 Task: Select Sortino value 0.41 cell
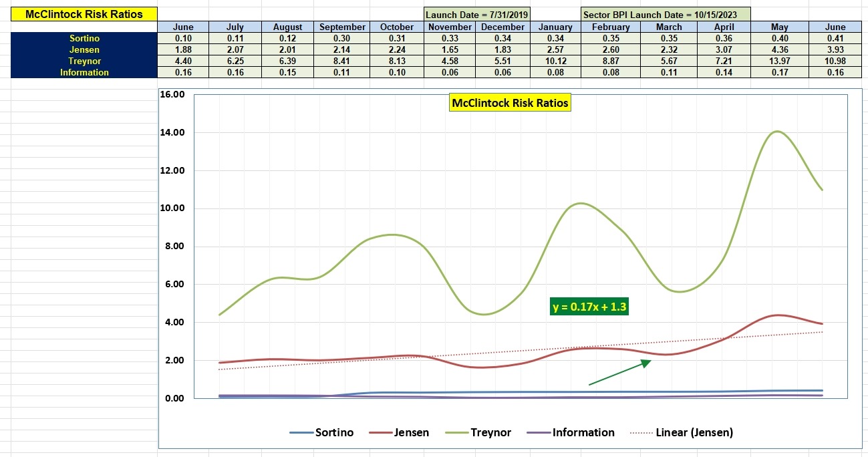835,39
